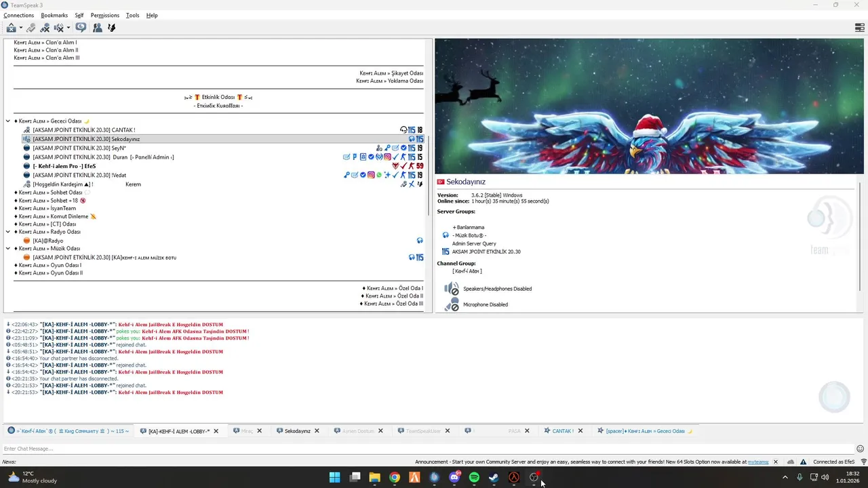
Task: Switch to the Sekodayınız chat tab
Action: click(x=298, y=431)
